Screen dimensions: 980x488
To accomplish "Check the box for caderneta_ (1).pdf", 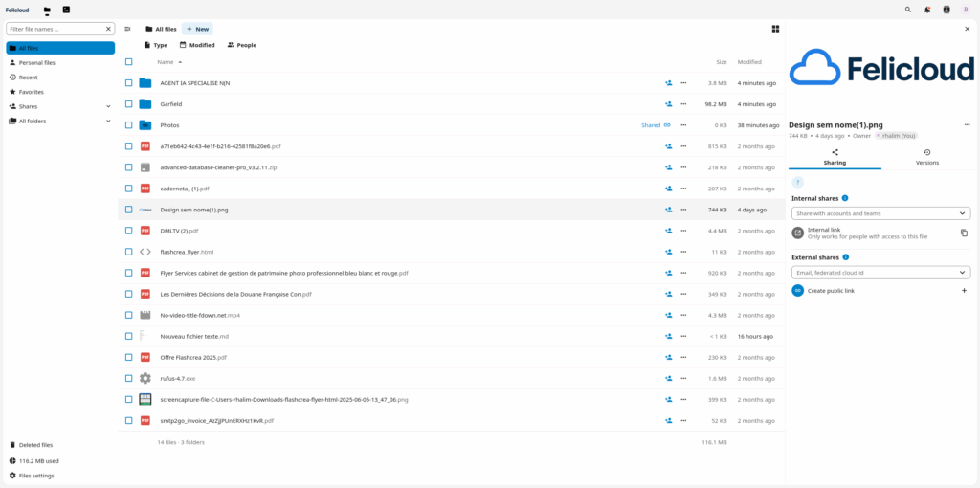I will 129,189.
